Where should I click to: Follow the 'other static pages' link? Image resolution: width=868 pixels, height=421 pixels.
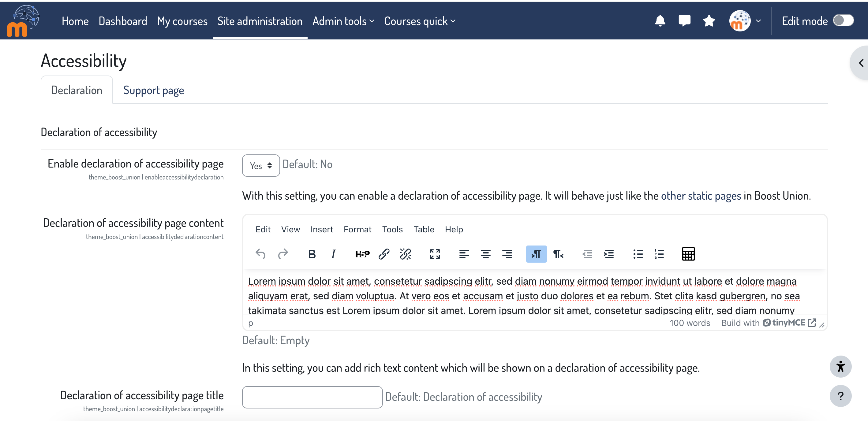(x=701, y=196)
